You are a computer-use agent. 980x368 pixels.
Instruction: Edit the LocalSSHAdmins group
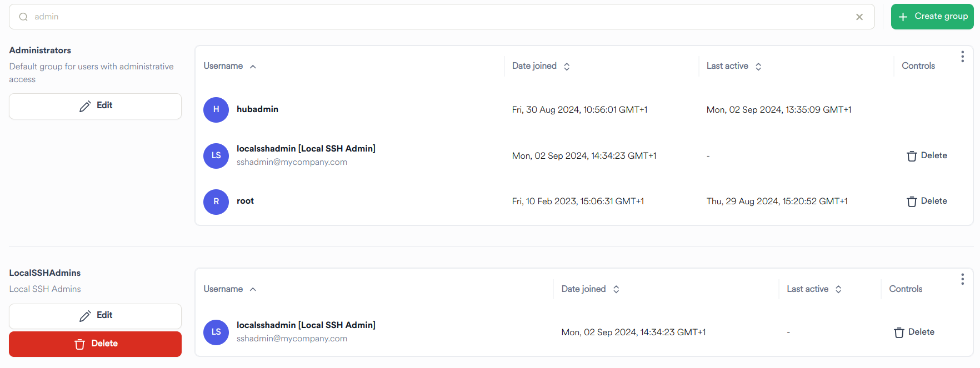click(x=95, y=316)
